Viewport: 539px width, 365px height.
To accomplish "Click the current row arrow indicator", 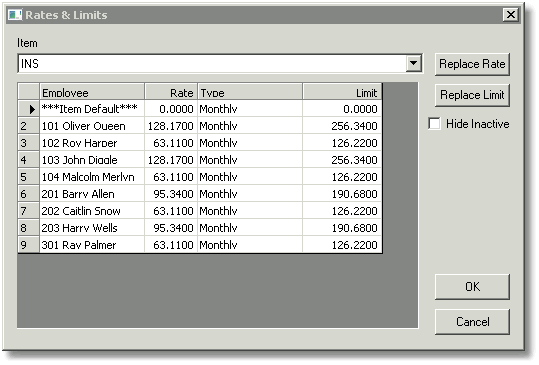I will point(29,109).
